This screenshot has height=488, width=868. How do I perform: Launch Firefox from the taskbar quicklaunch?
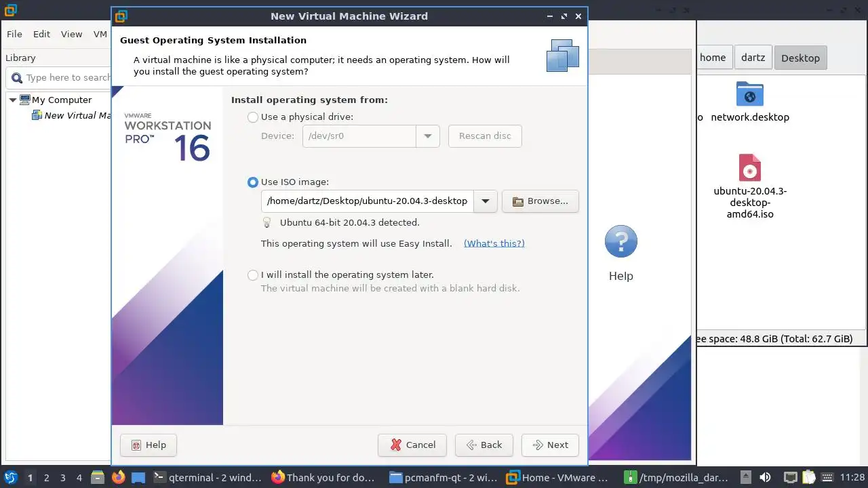[x=118, y=477]
